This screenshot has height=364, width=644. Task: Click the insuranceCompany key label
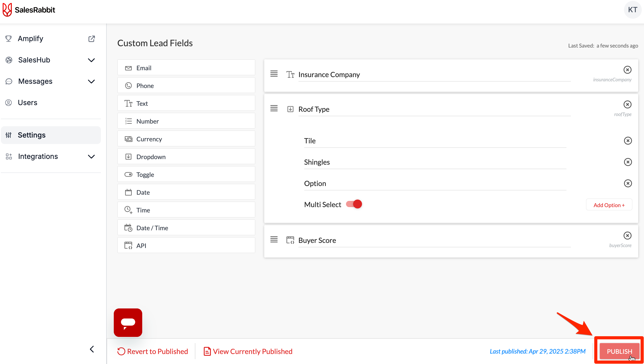click(x=612, y=80)
